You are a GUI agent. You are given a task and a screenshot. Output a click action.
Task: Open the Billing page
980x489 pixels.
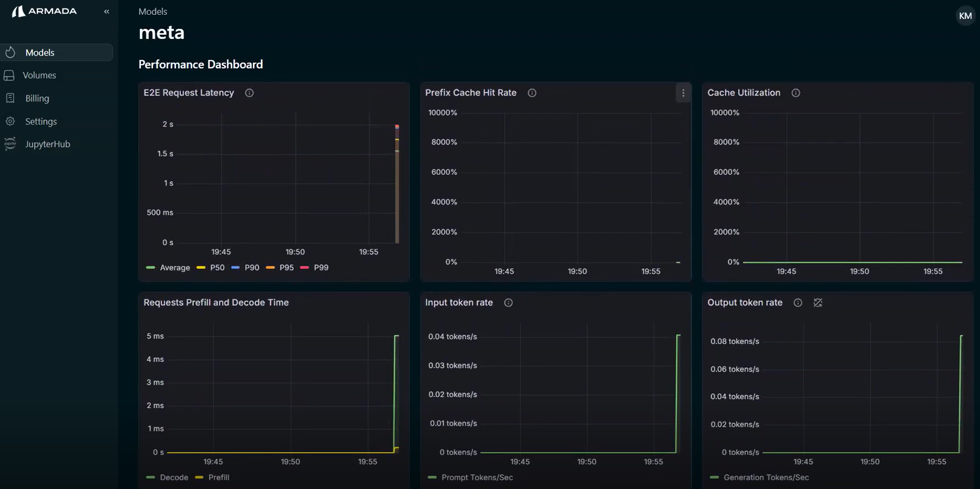point(37,98)
